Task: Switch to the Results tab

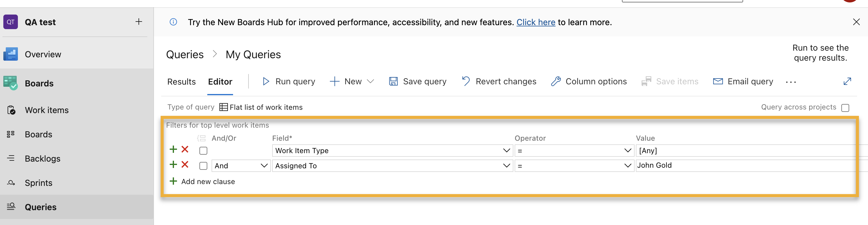Action: pos(181,82)
